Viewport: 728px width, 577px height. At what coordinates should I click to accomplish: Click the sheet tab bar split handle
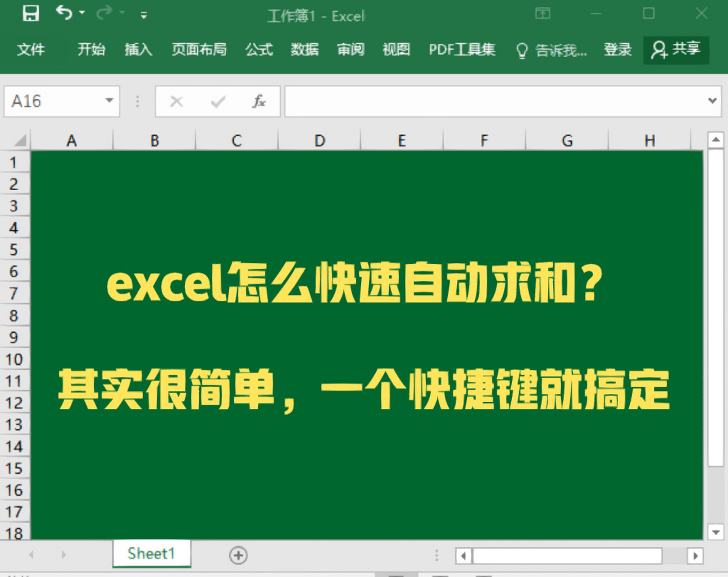(x=436, y=555)
